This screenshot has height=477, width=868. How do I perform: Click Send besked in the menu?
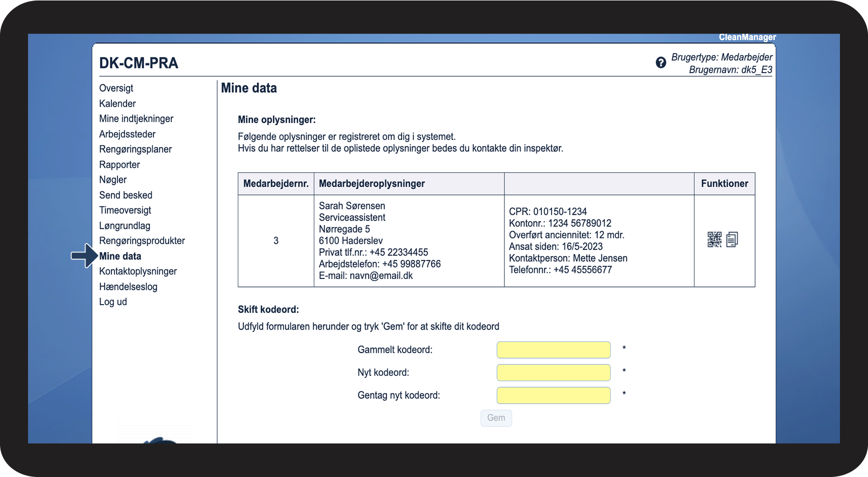[x=126, y=195]
